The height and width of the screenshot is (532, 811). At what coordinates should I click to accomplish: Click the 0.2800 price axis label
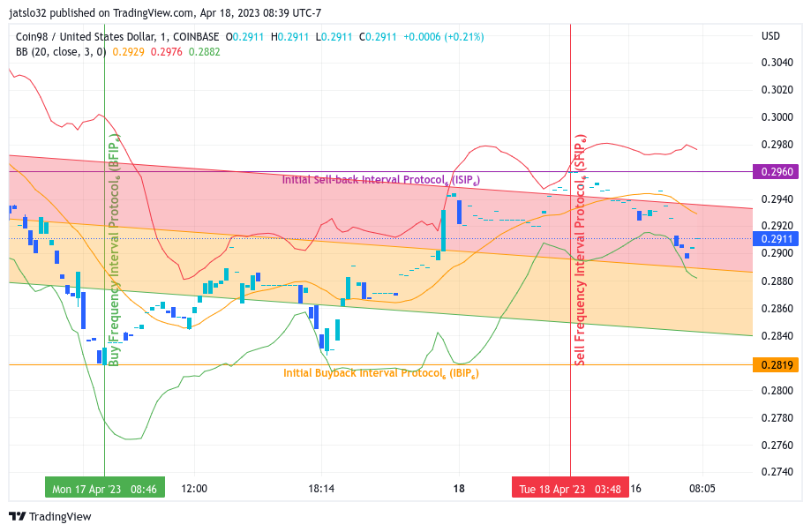coord(777,390)
